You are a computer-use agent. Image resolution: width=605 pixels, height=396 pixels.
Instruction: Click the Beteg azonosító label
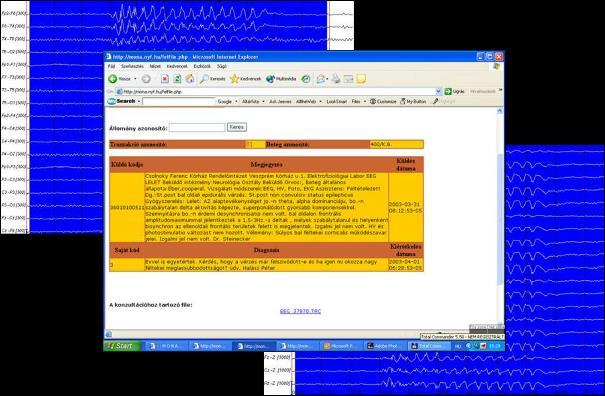coord(287,144)
